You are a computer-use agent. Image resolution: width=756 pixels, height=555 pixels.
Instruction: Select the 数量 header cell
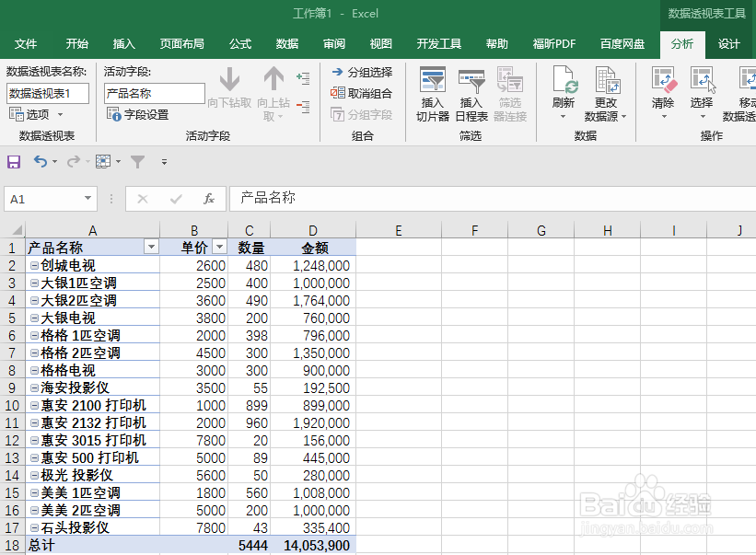250,249
